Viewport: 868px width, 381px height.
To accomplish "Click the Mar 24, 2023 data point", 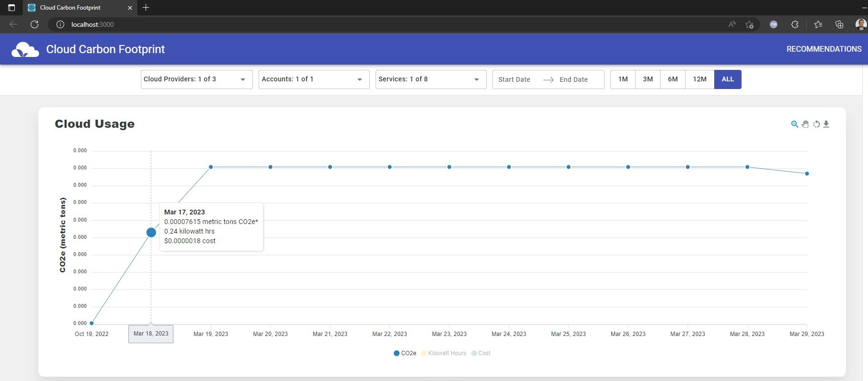I will pyautogui.click(x=509, y=167).
